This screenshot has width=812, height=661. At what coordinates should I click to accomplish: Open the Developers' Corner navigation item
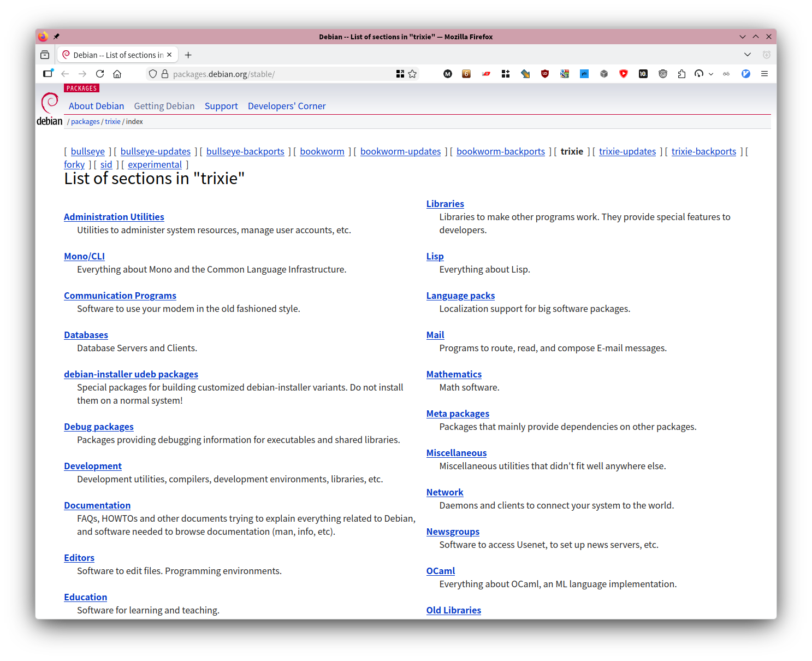point(287,106)
